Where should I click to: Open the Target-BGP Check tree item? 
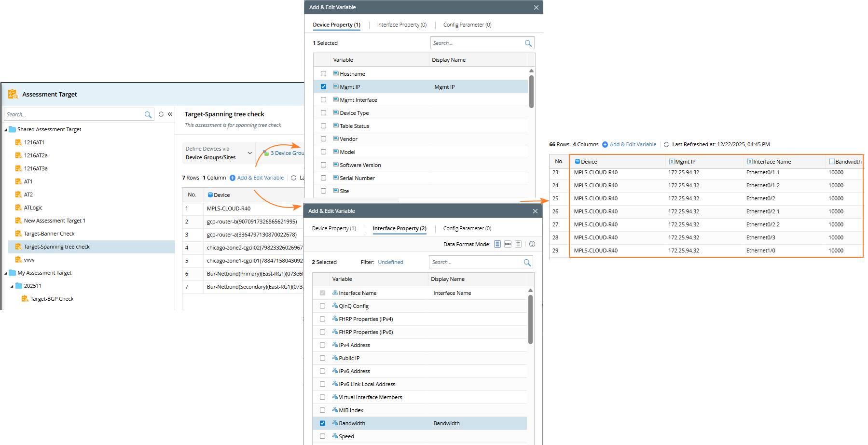point(52,299)
